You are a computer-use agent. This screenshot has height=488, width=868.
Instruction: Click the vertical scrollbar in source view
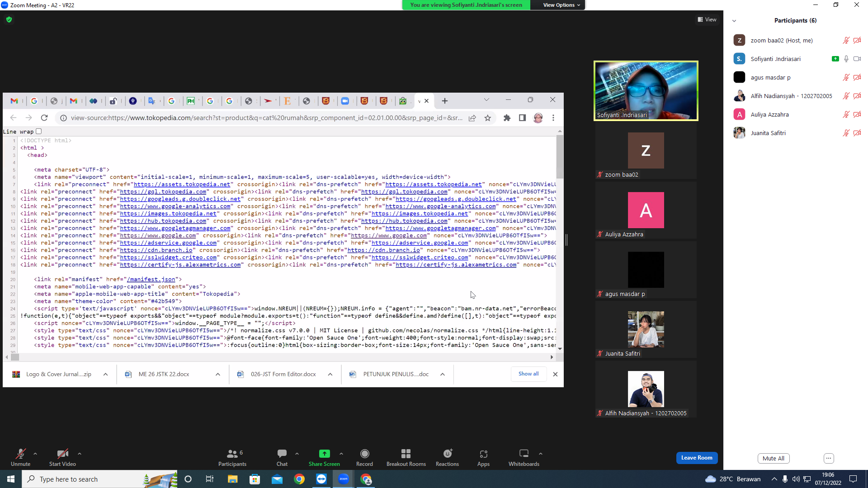[x=560, y=157]
